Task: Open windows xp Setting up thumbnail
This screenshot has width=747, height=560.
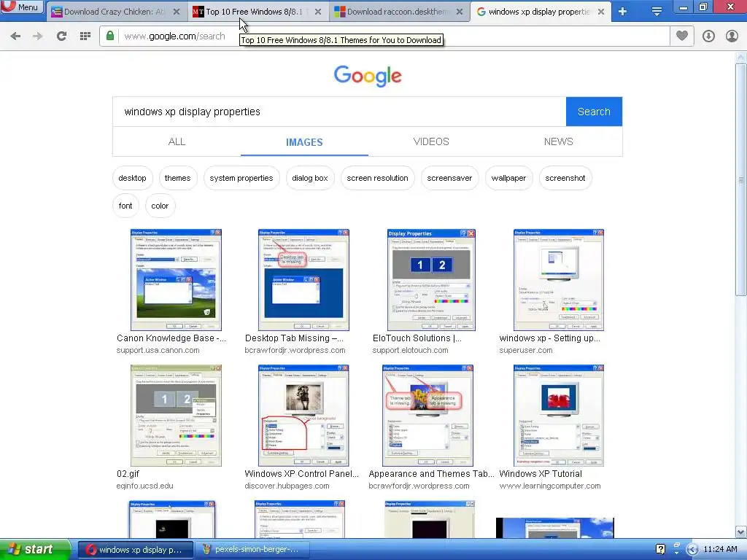Action: point(558,280)
